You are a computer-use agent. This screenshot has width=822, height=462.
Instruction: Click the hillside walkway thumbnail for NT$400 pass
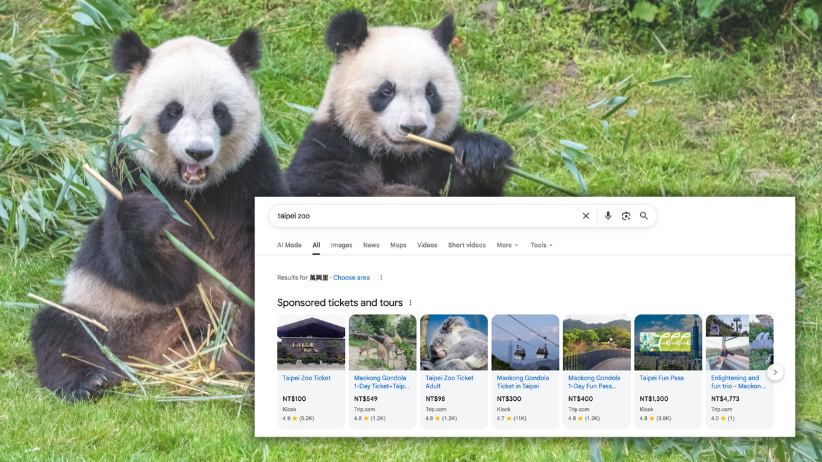(x=597, y=342)
